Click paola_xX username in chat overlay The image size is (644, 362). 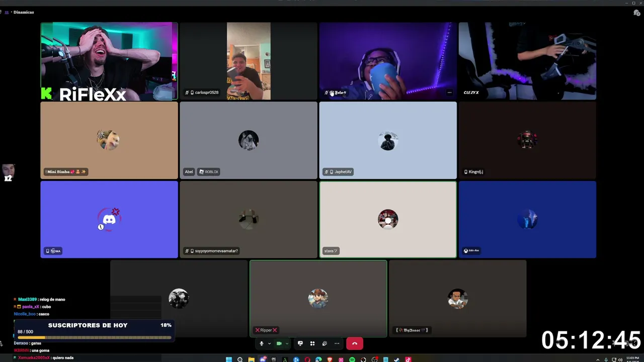click(31, 307)
